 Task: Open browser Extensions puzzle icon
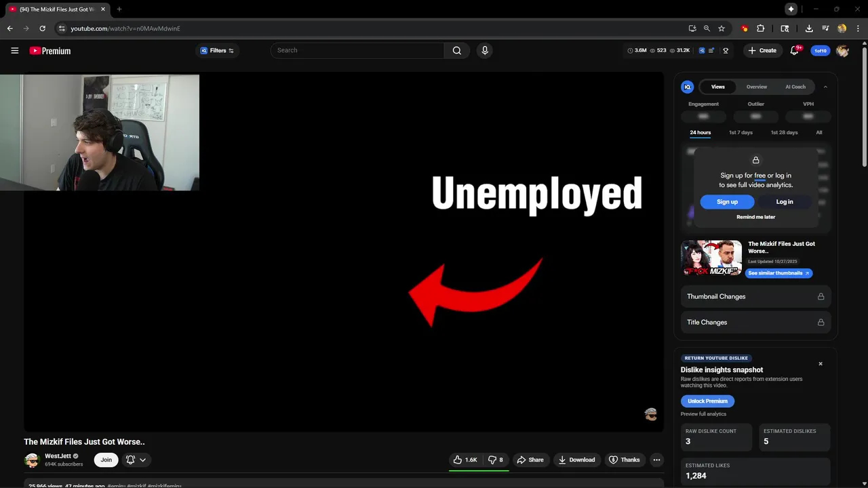point(760,28)
